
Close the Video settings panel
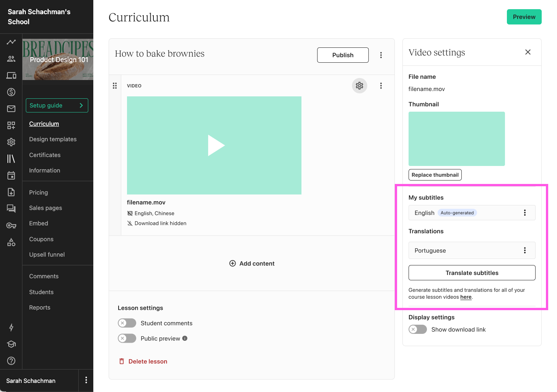click(x=528, y=52)
